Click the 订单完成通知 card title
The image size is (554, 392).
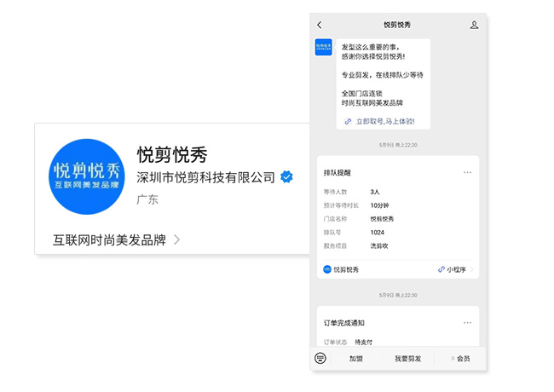(x=343, y=323)
